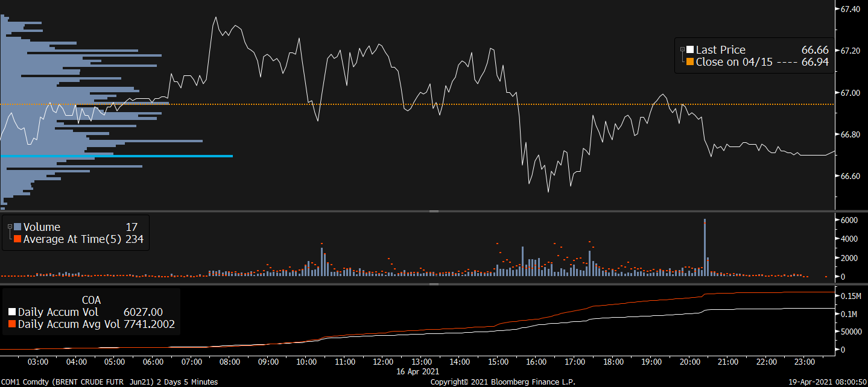Screen dimensions: 868x387
Task: Click the COM1 Comdty security description text
Action: [109, 382]
